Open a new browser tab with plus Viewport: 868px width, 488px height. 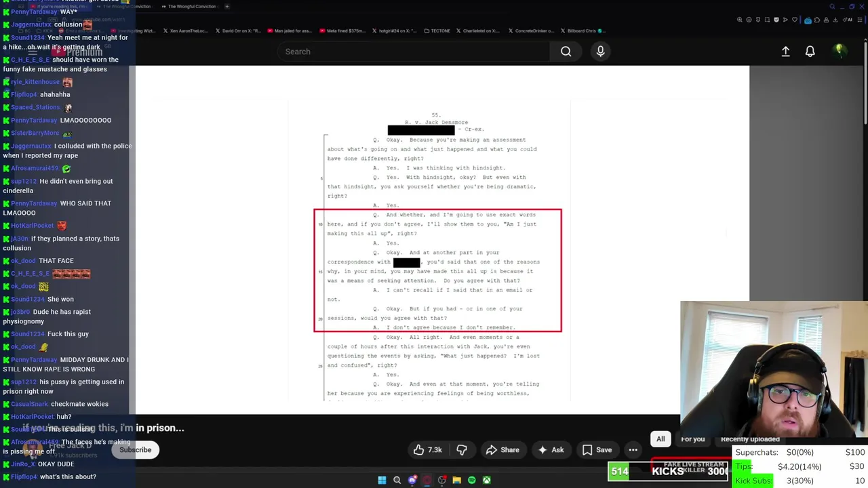[x=226, y=7]
